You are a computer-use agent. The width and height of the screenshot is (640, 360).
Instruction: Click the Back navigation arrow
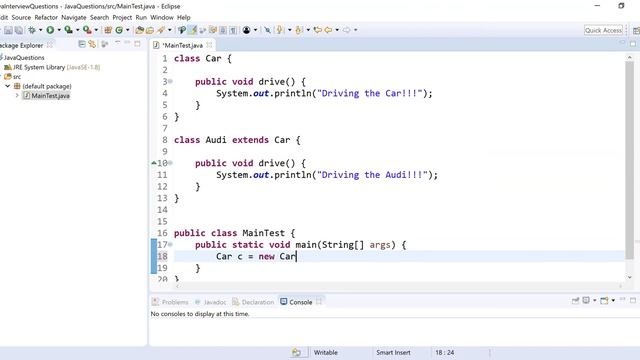tap(328, 30)
